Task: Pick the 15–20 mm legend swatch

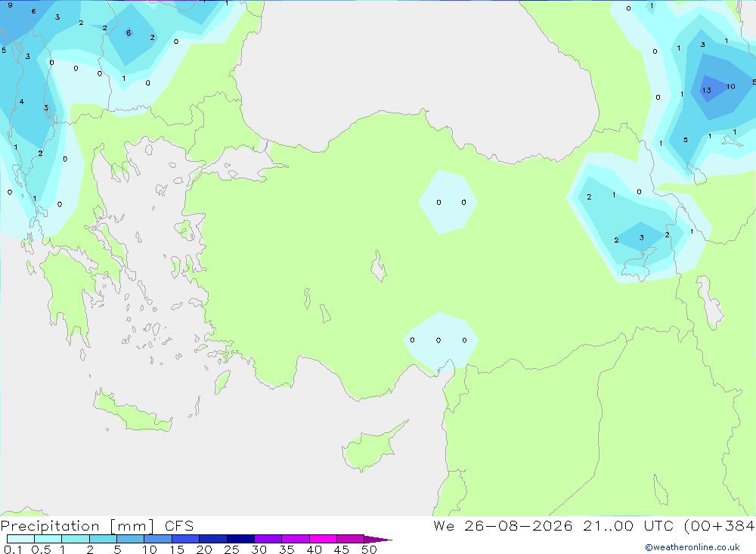Action: (186, 539)
